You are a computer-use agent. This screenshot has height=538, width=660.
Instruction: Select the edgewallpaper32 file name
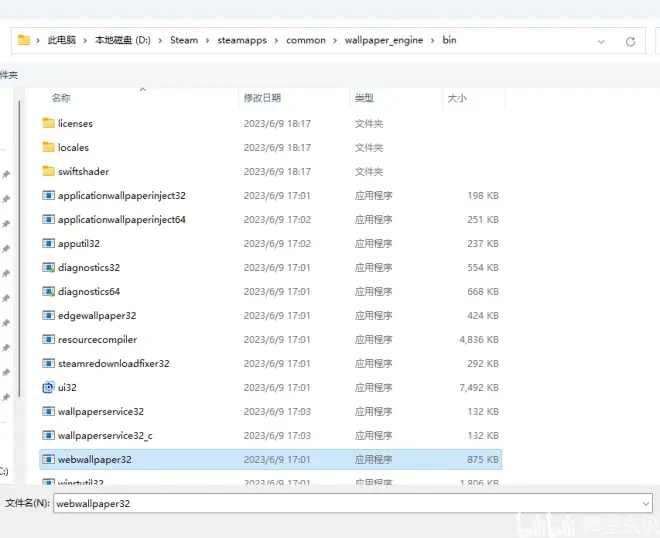(97, 315)
